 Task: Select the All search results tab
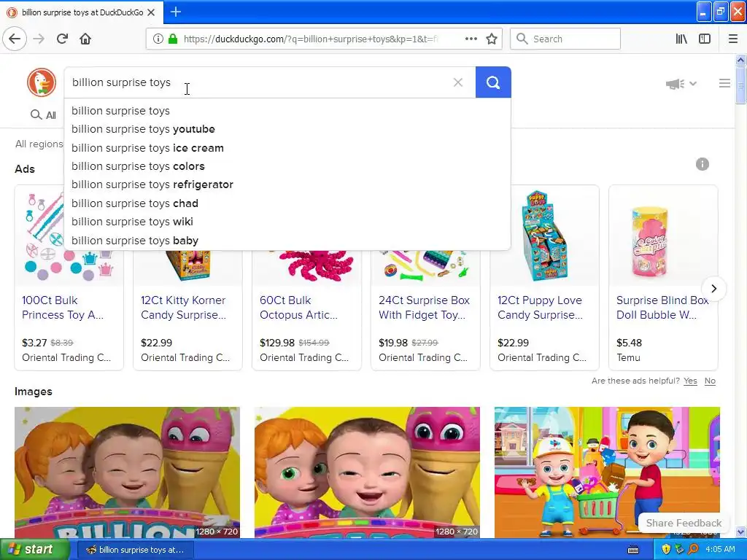click(43, 114)
